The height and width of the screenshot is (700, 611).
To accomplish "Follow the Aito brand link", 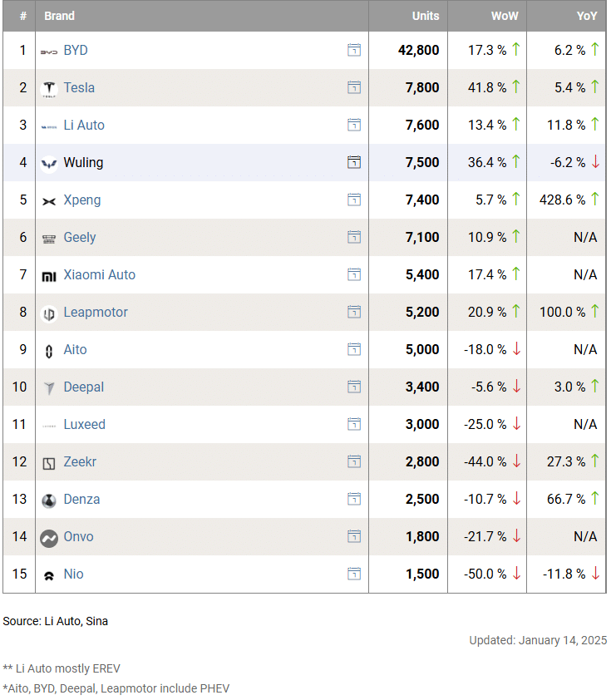I will (75, 350).
